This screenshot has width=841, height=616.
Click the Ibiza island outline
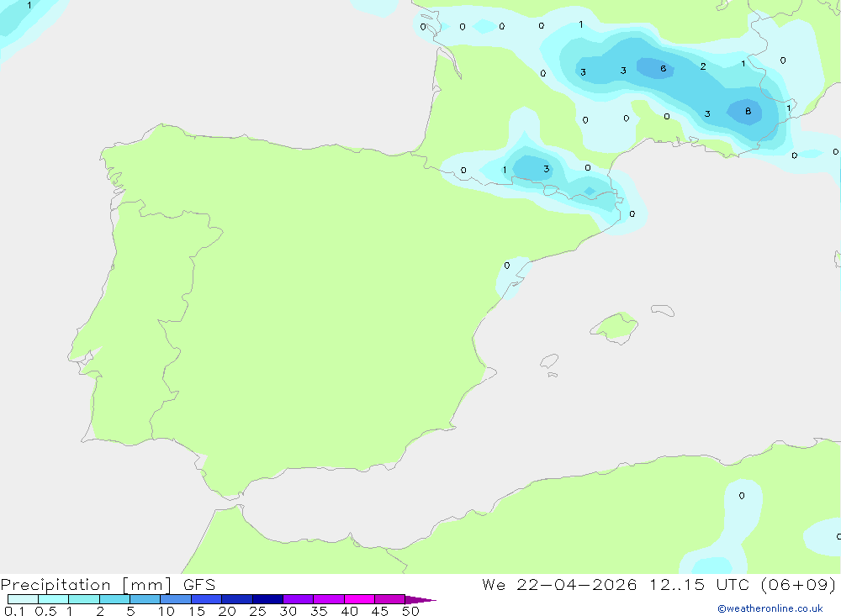[549, 361]
